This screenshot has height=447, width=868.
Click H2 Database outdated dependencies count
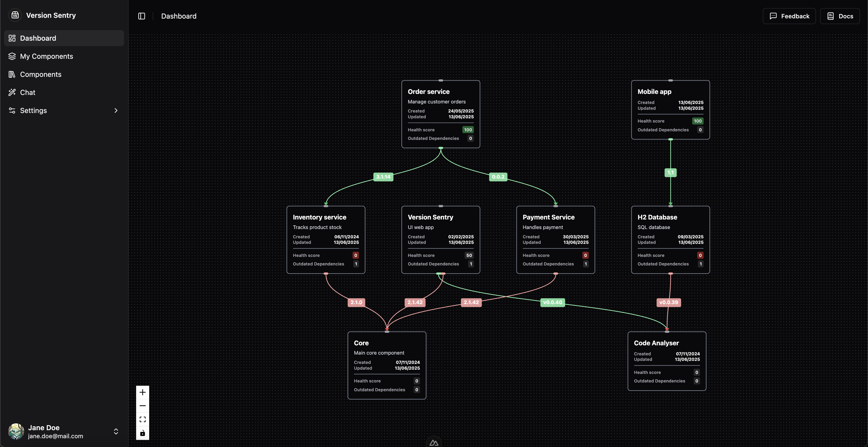tap(700, 264)
